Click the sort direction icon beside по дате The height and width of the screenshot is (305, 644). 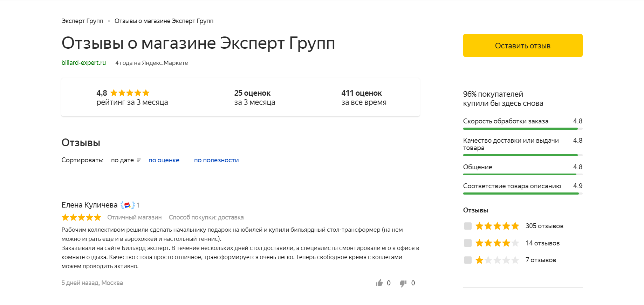pos(139,160)
